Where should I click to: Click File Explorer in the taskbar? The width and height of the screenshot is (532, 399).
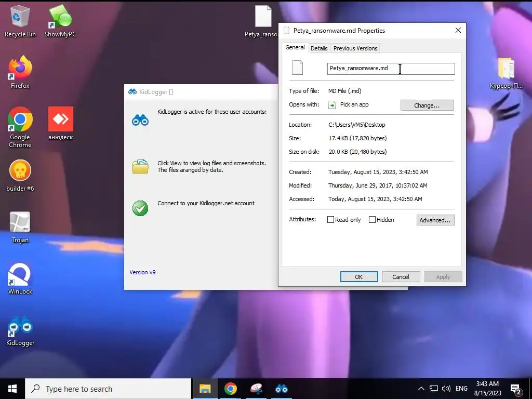pos(205,389)
